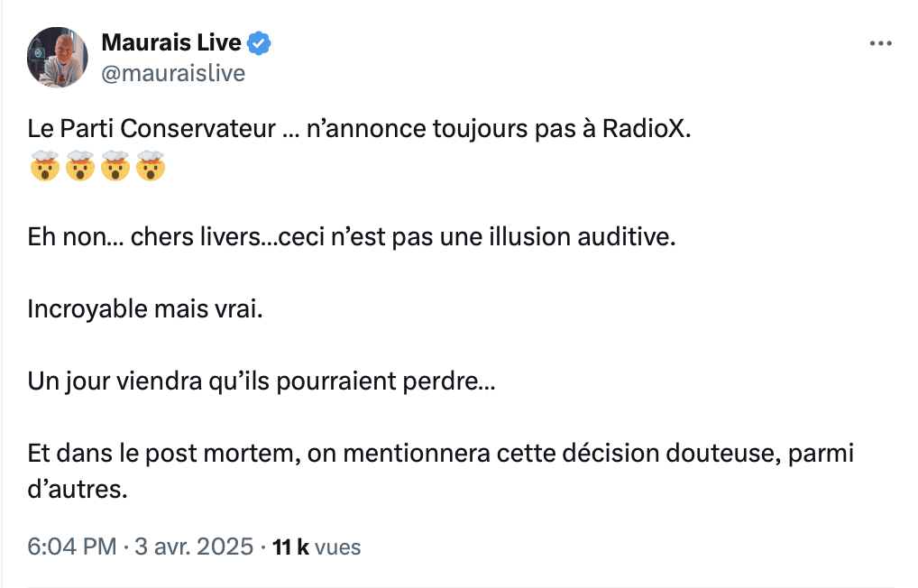The image size is (918, 588).
Task: Open the Maurais Live display name link
Action: [171, 42]
